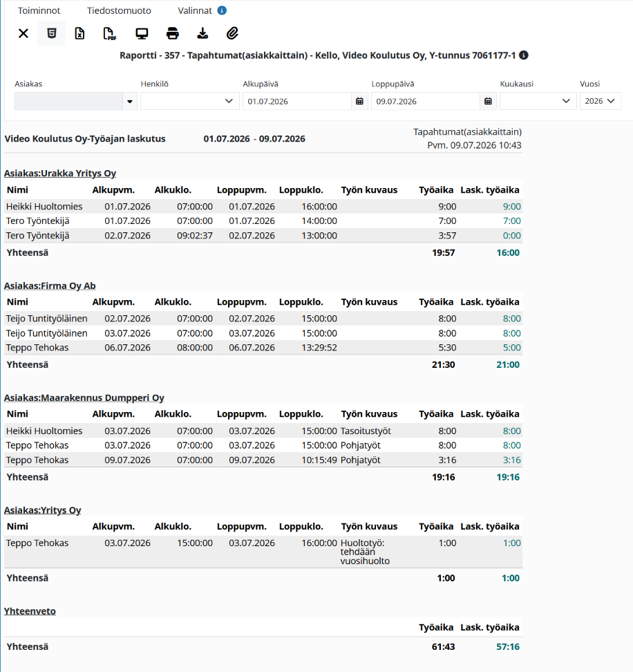633x672 pixels.
Task: Click the paperclip attachment icon
Action: point(232,33)
